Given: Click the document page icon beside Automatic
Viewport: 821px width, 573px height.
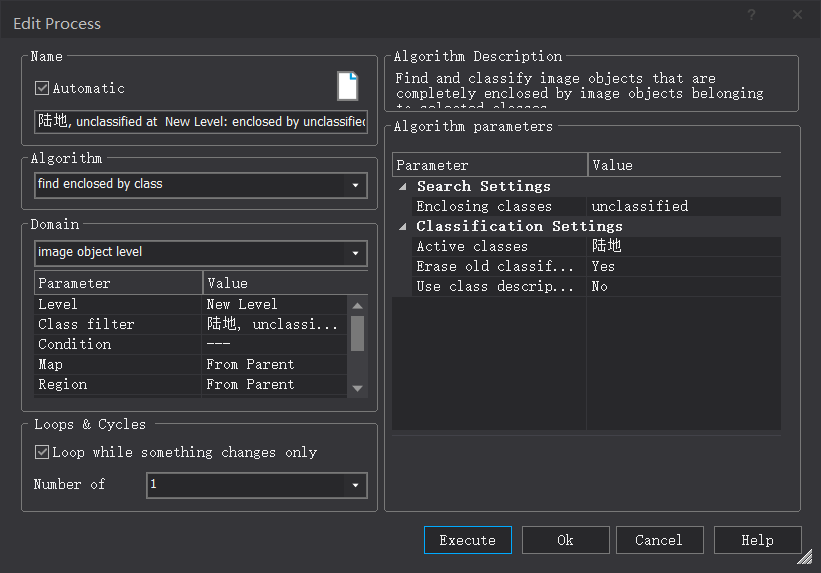Looking at the screenshot, I should click(x=347, y=86).
